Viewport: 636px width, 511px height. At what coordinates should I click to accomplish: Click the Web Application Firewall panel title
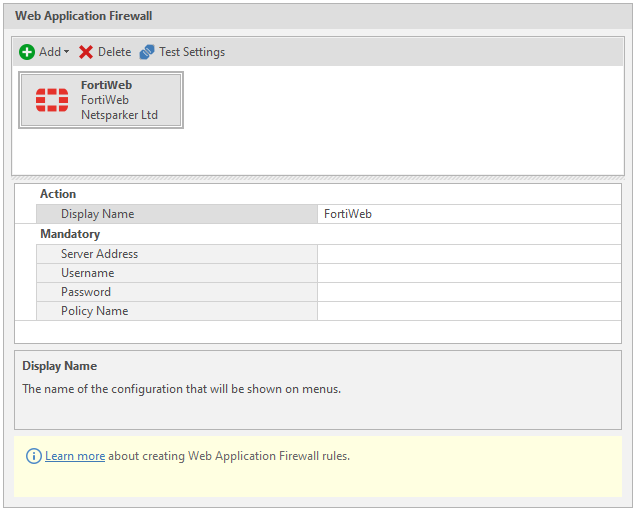[x=84, y=16]
